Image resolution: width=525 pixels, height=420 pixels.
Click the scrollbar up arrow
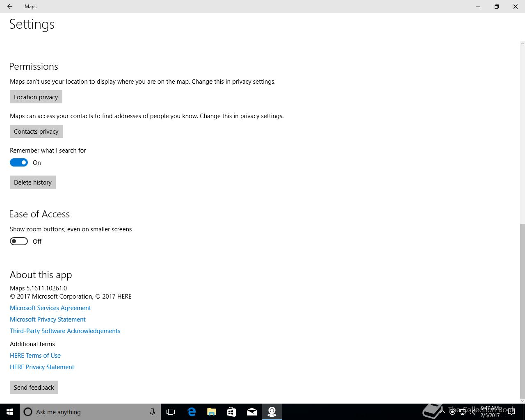click(522, 43)
